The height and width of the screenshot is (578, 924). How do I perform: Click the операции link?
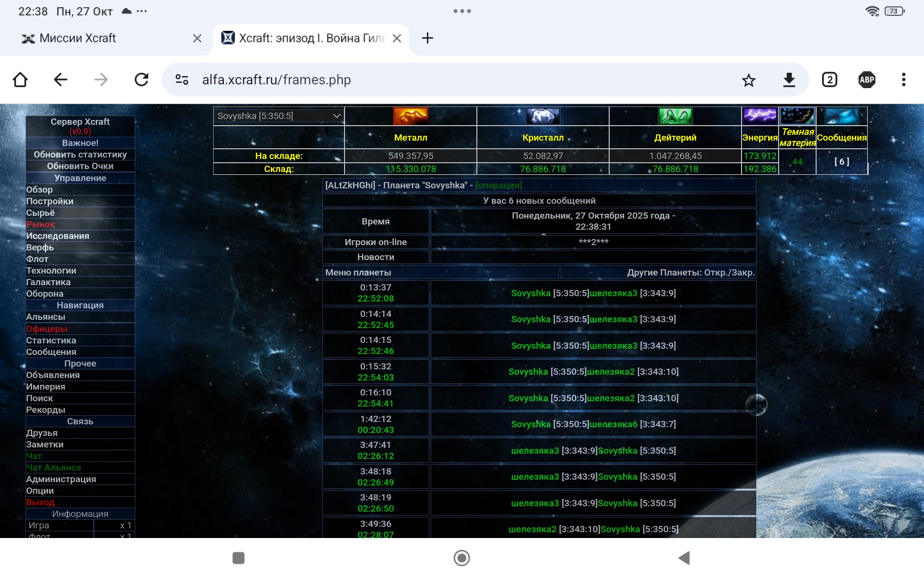[x=499, y=185]
